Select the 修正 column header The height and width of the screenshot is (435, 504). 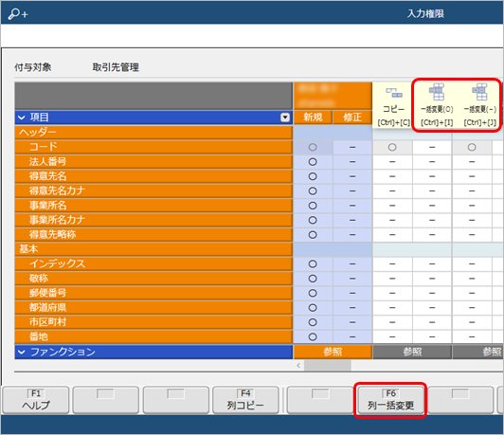pos(352,118)
